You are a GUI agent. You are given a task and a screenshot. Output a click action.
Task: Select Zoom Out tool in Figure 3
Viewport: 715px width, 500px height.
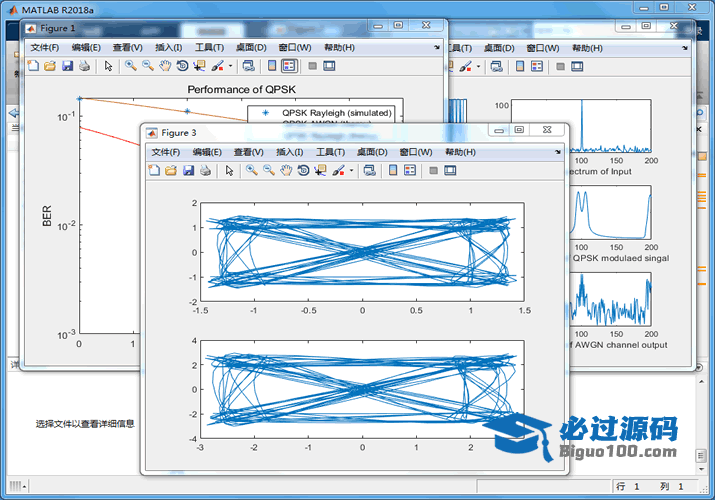coord(269,170)
